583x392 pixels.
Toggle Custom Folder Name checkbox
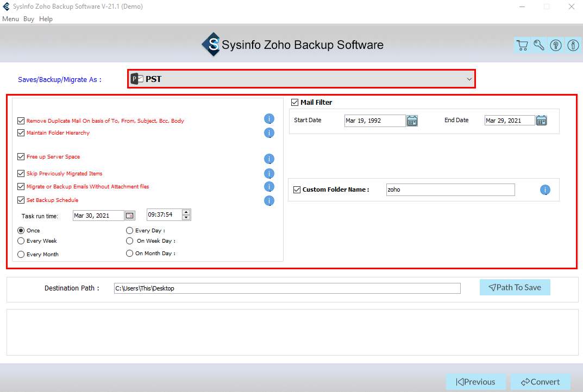297,190
